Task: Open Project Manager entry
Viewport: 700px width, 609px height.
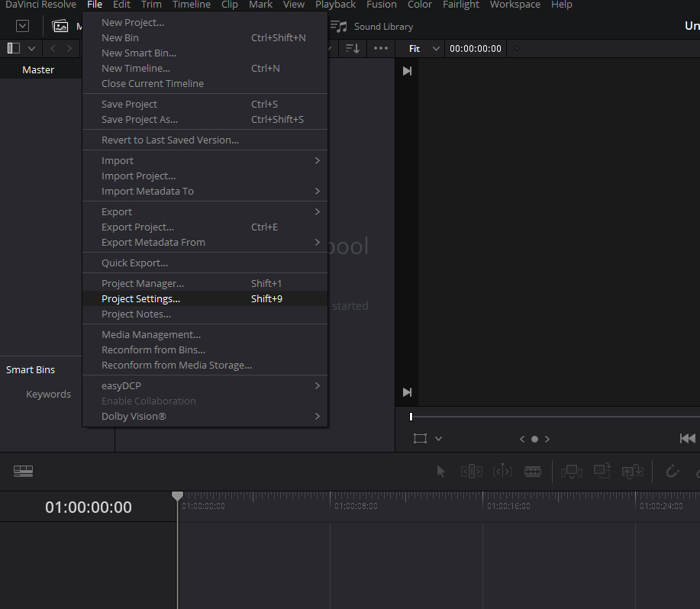Action: pos(205,283)
